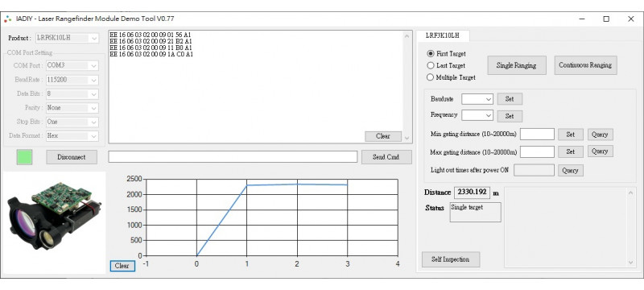
Task: Clear the distance chart
Action: coord(122,266)
